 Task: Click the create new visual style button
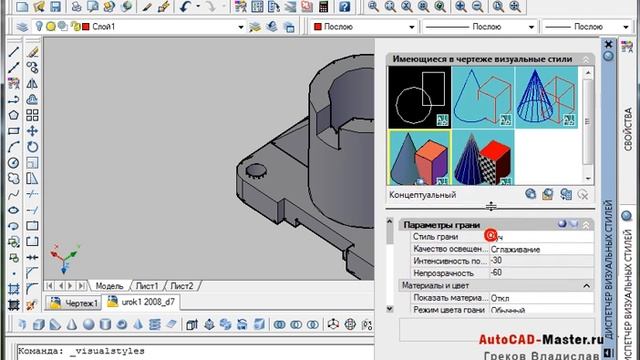530,194
